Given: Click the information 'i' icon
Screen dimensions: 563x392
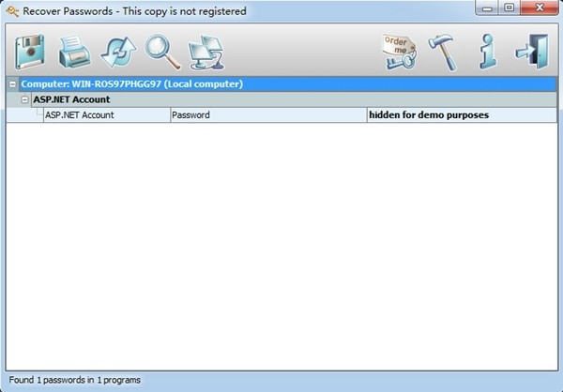Looking at the screenshot, I should (x=488, y=52).
